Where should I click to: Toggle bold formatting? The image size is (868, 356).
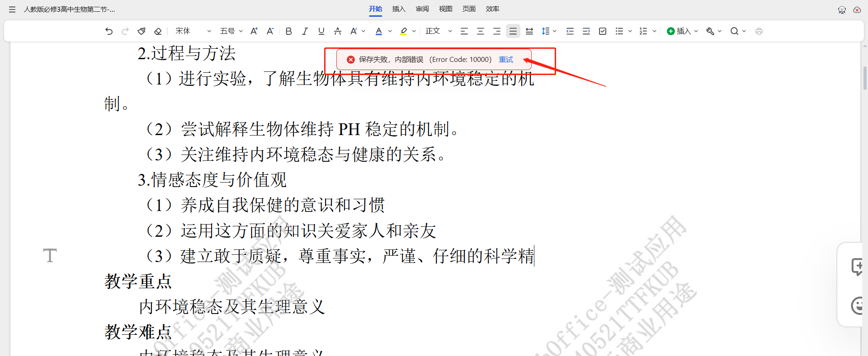click(x=289, y=31)
